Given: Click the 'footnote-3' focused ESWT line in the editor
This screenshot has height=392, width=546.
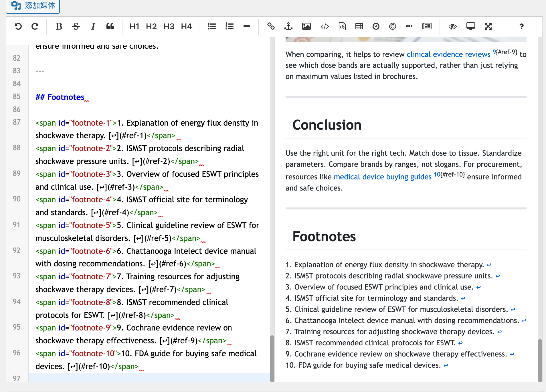Looking at the screenshot, I should (147, 181).
